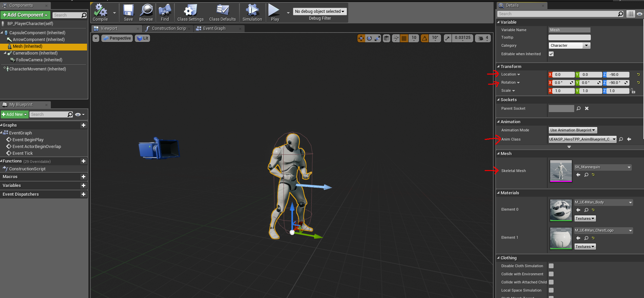Click the Perspective view button
644x298 pixels.
117,38
